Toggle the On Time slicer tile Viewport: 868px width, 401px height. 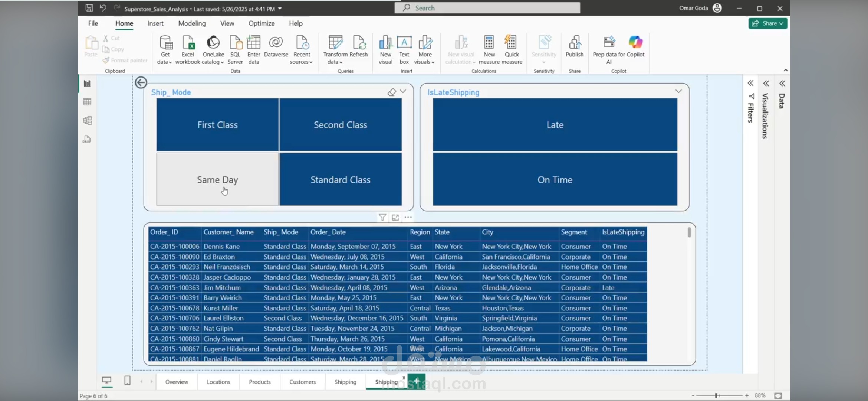point(555,179)
